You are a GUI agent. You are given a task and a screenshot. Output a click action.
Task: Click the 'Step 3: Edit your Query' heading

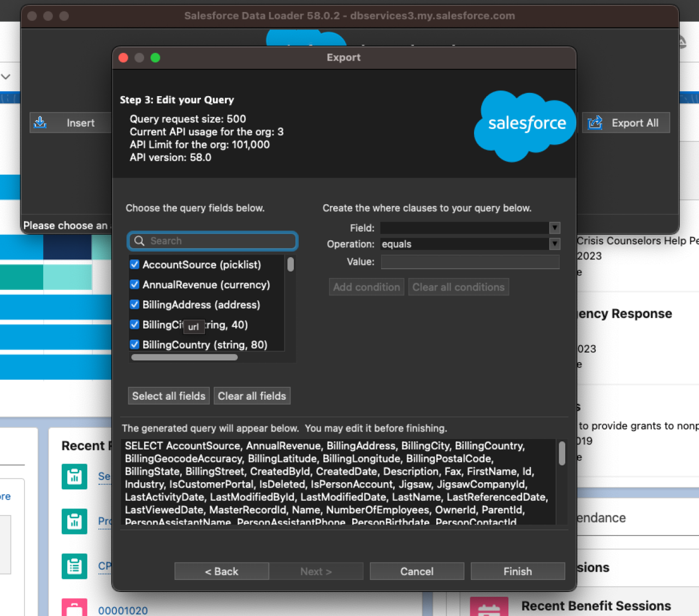click(x=177, y=100)
